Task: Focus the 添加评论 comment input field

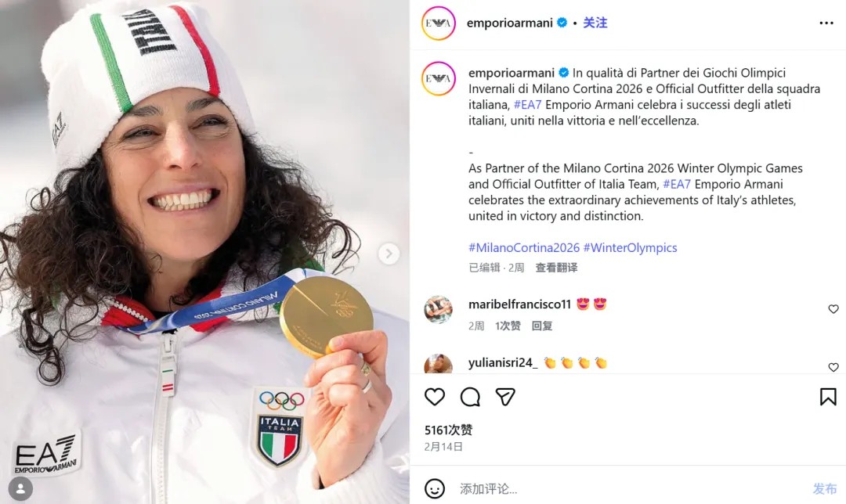Action: click(x=631, y=489)
